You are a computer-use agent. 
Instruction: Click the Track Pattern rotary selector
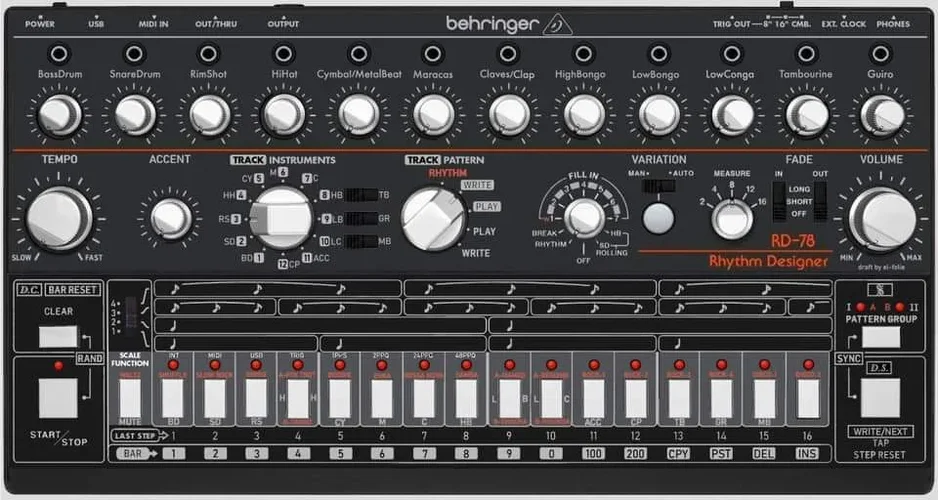(434, 219)
